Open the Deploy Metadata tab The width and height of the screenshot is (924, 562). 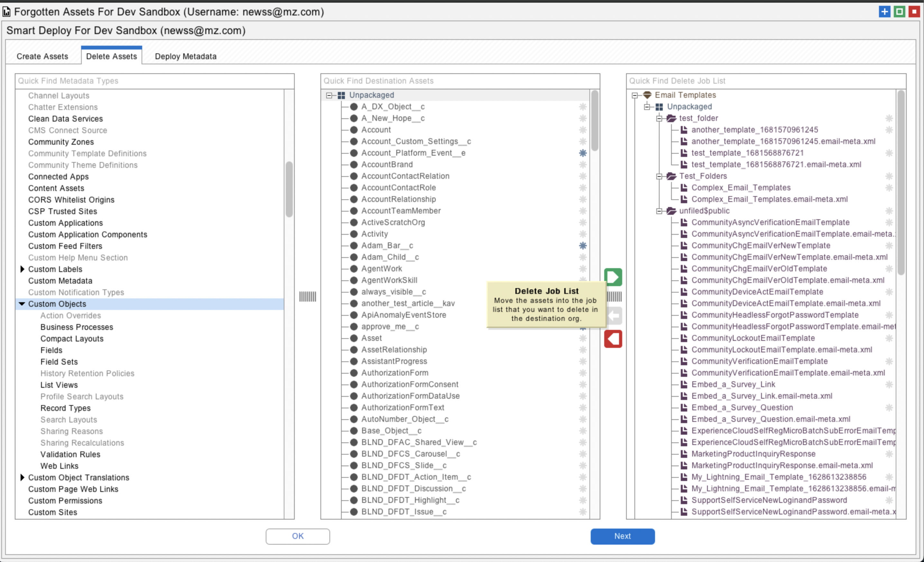pyautogui.click(x=186, y=56)
